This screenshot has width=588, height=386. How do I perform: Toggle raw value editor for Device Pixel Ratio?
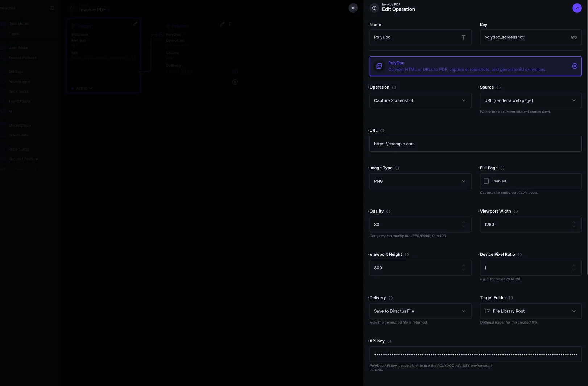[x=519, y=255]
